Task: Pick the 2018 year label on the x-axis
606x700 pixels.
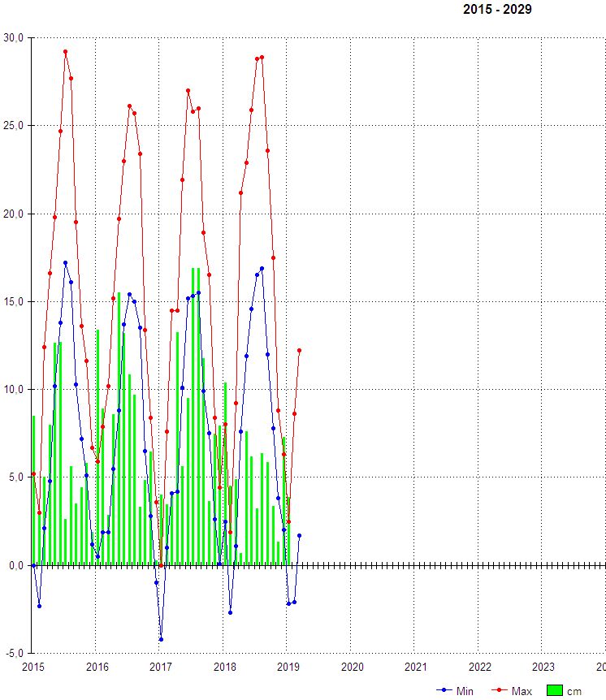Action: (224, 667)
